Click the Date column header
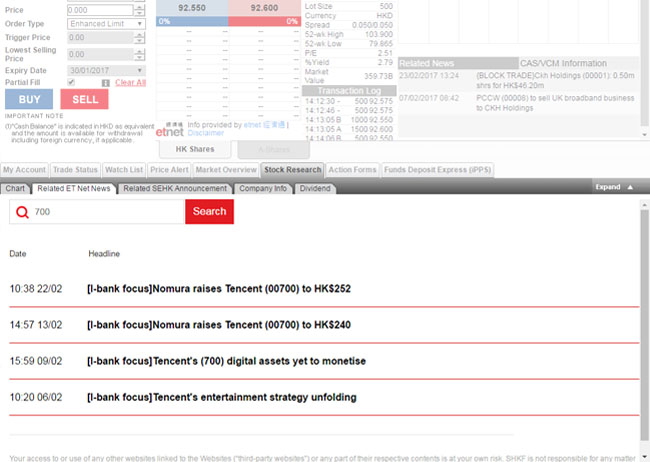This screenshot has height=462, width=650. [18, 254]
